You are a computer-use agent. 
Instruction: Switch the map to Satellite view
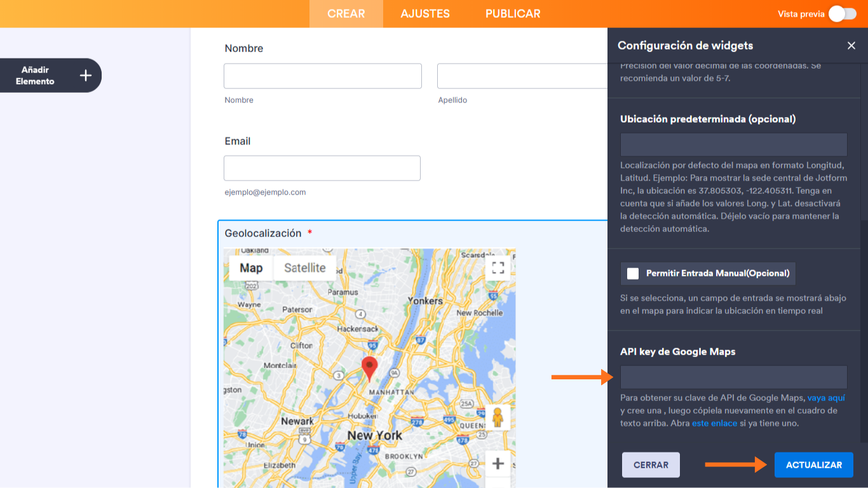[x=304, y=268]
